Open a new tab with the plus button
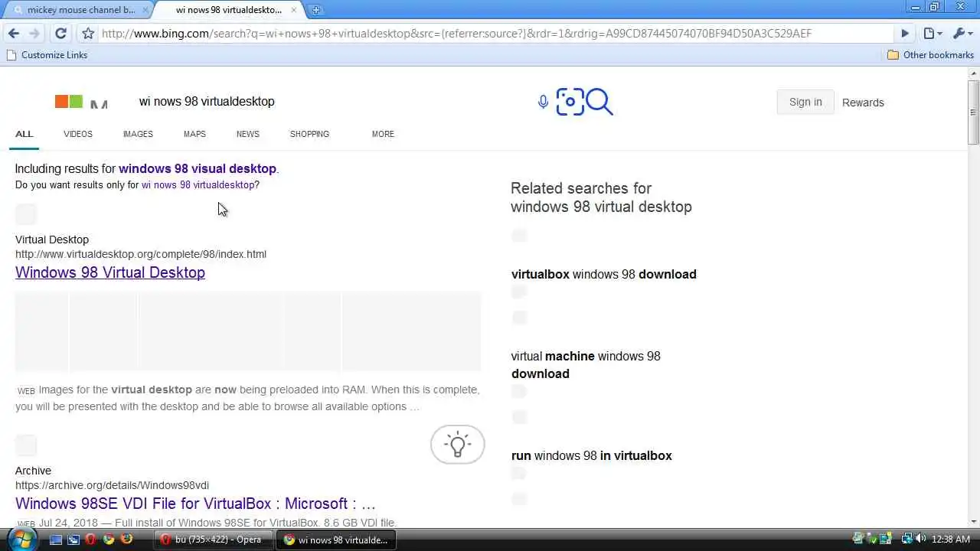 coord(315,10)
